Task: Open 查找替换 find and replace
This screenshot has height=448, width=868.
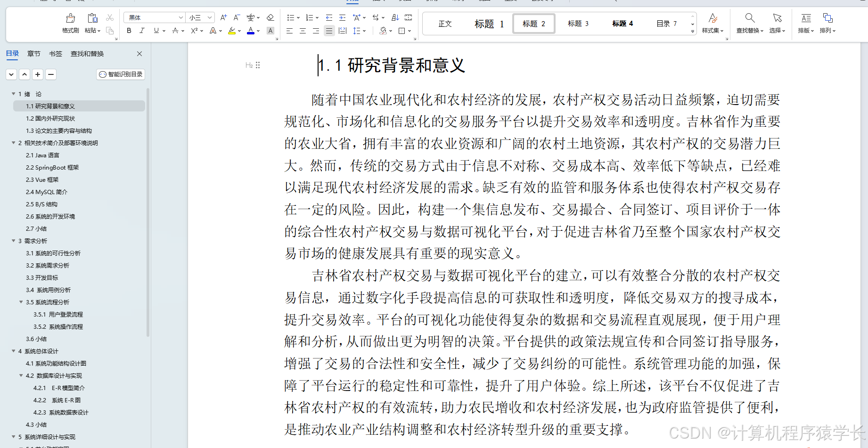Action: [x=750, y=23]
